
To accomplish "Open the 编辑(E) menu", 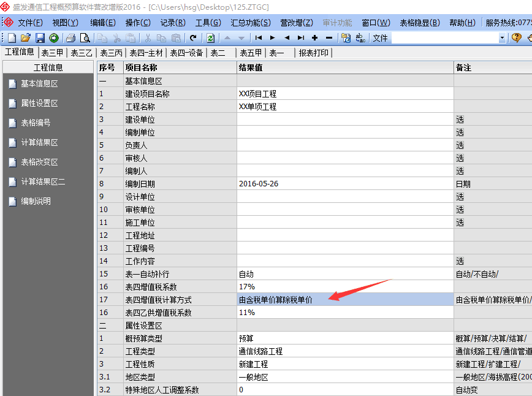I will point(103,23).
